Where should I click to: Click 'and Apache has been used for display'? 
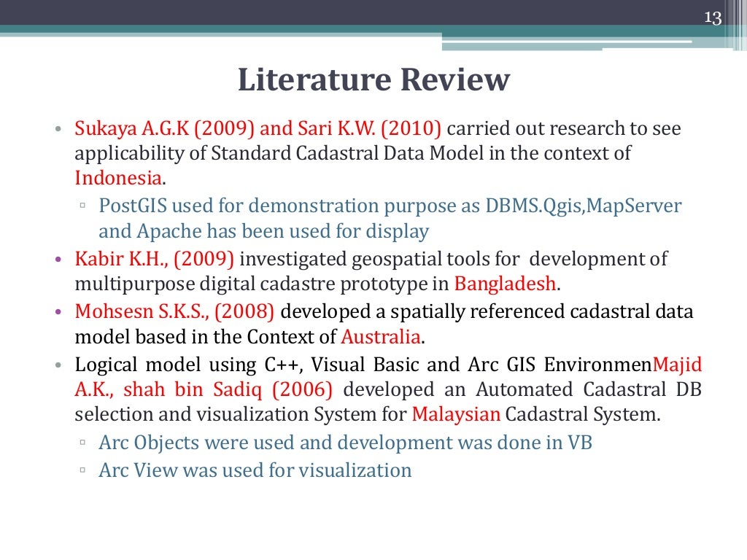[x=264, y=231]
